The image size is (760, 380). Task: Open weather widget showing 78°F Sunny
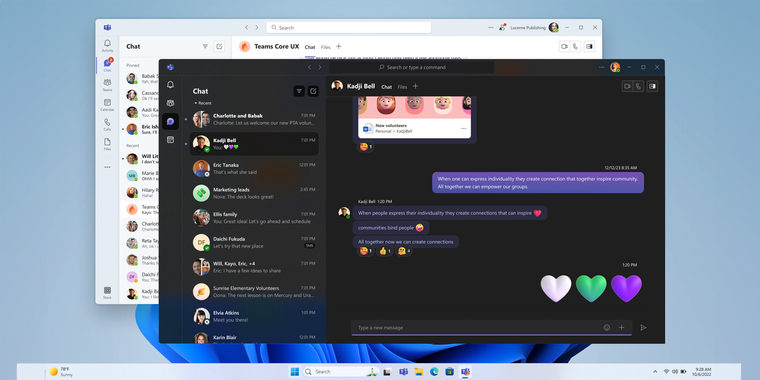click(x=61, y=372)
